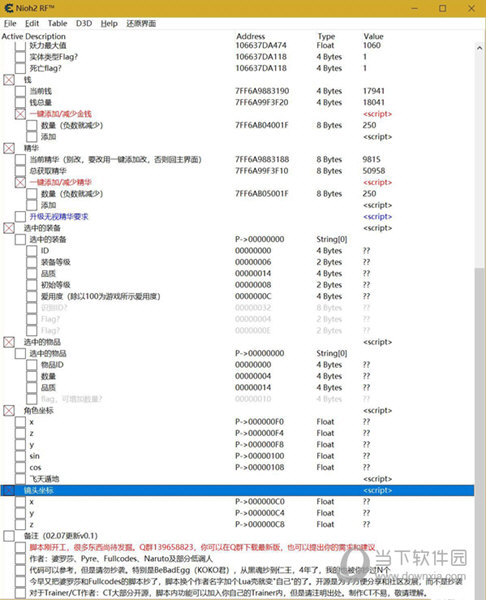Viewport: 486px width, 600px height.
Task: Select the String[0] type of 选中的物品
Action: pos(331,353)
